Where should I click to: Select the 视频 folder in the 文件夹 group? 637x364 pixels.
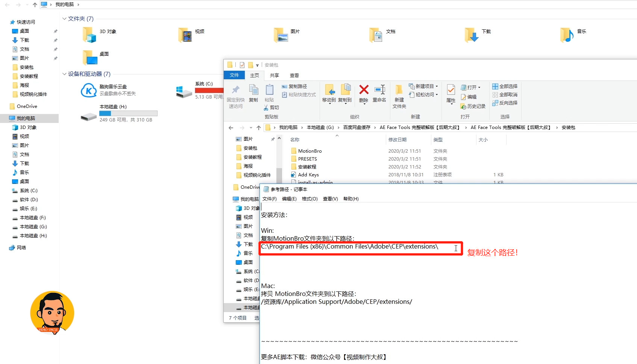click(x=185, y=35)
